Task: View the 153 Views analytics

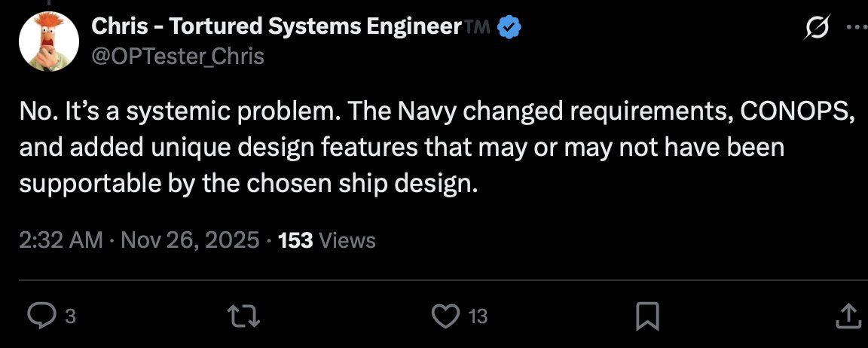Action: point(326,240)
